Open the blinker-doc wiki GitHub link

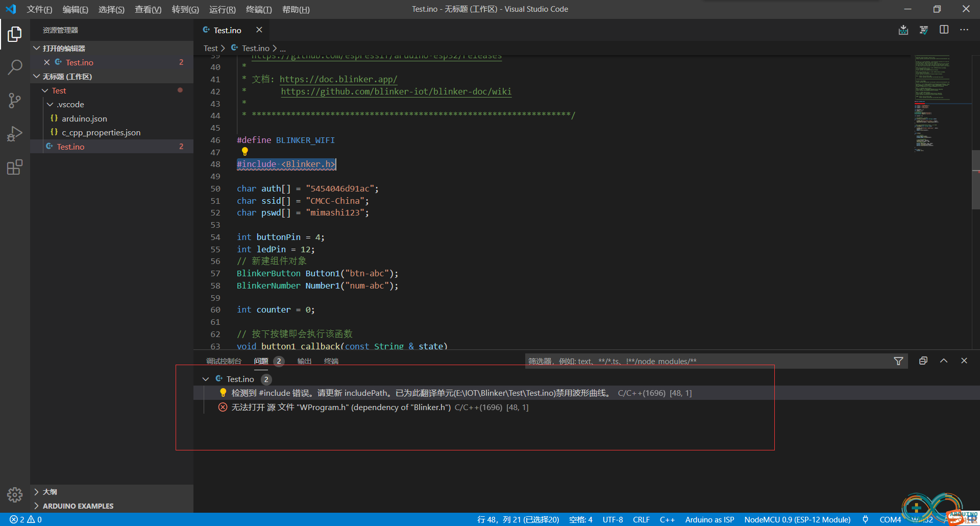point(396,91)
